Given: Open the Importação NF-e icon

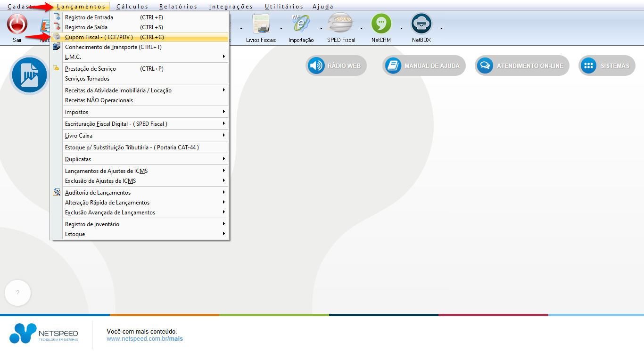Looking at the screenshot, I should point(301,24).
